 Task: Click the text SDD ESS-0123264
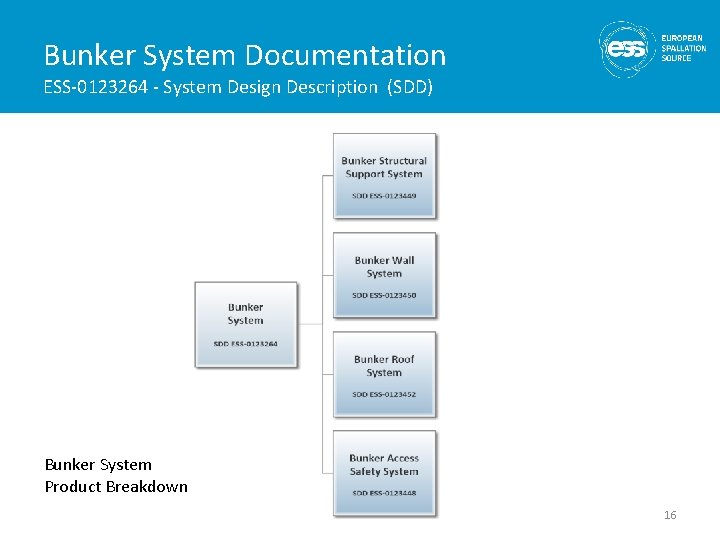(246, 343)
